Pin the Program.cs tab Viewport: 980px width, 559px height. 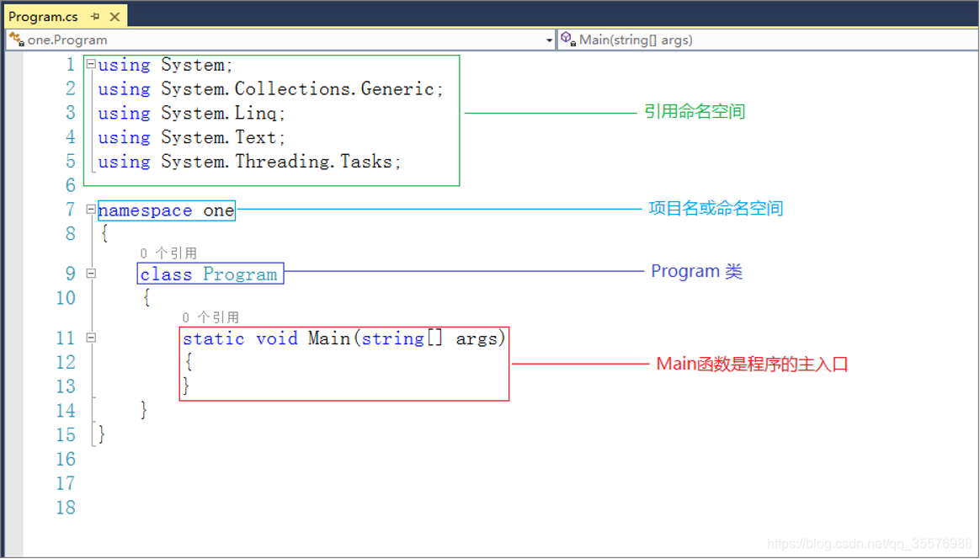[x=95, y=17]
